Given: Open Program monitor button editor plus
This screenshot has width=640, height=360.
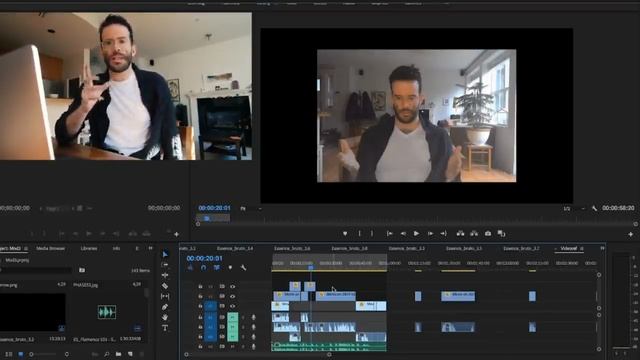Looking at the screenshot, I should coord(631,234).
